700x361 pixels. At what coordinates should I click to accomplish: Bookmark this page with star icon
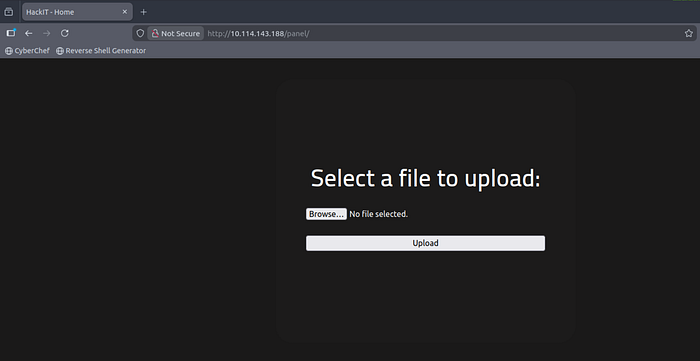(x=689, y=33)
